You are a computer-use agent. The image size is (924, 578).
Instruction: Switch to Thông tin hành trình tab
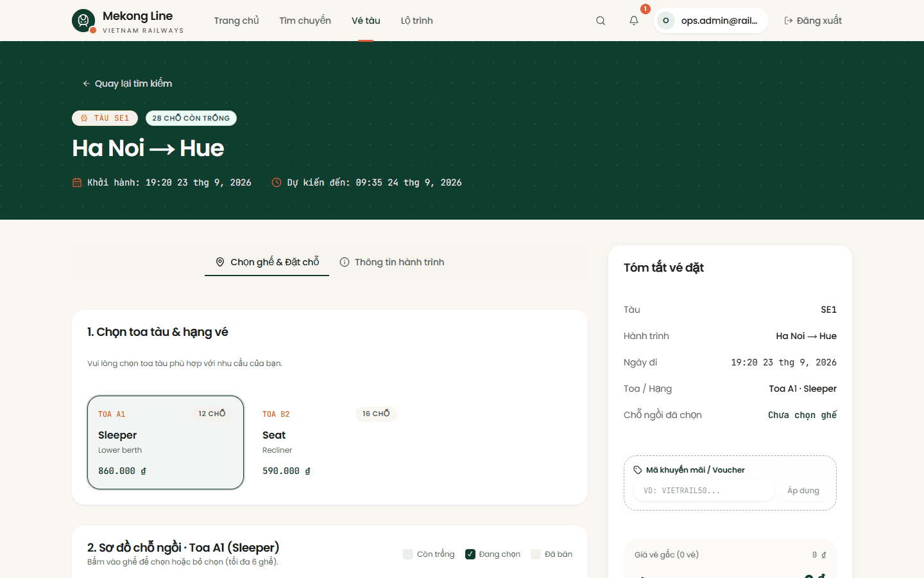[392, 262]
